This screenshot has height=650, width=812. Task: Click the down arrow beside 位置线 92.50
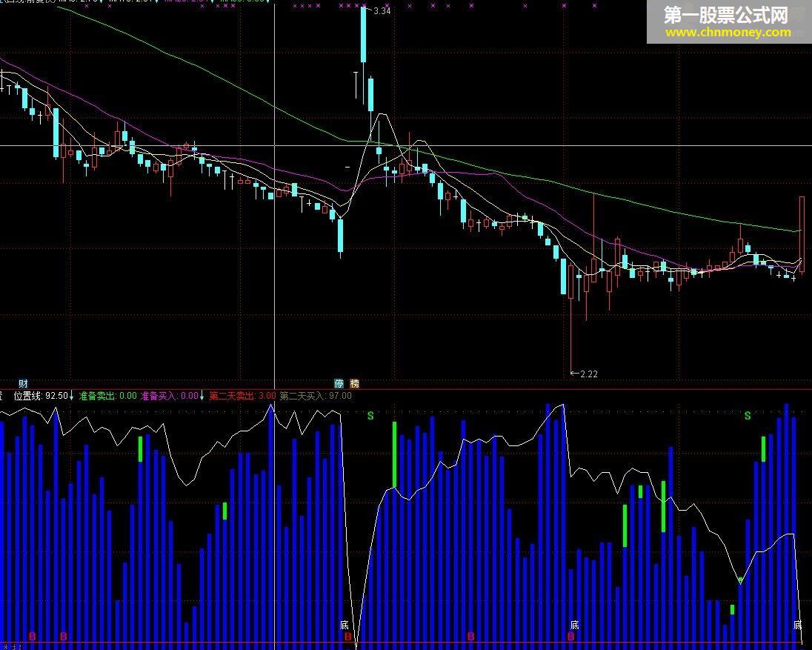[71, 397]
